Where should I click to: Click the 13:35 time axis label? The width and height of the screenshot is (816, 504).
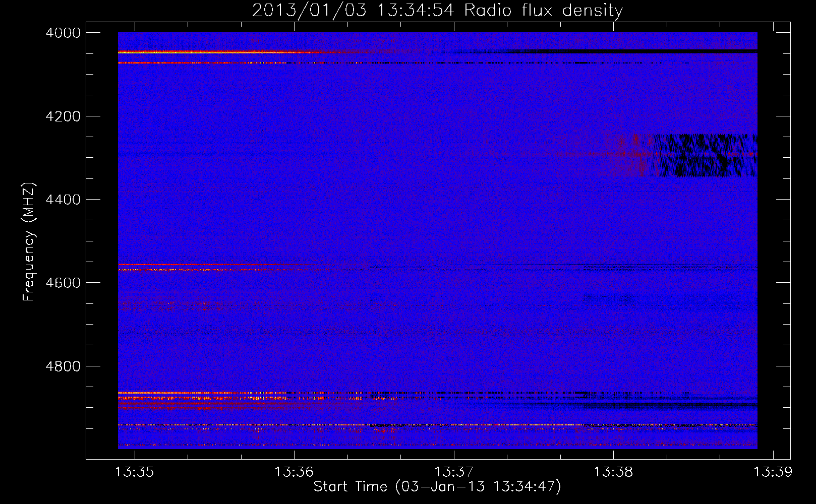click(x=134, y=472)
